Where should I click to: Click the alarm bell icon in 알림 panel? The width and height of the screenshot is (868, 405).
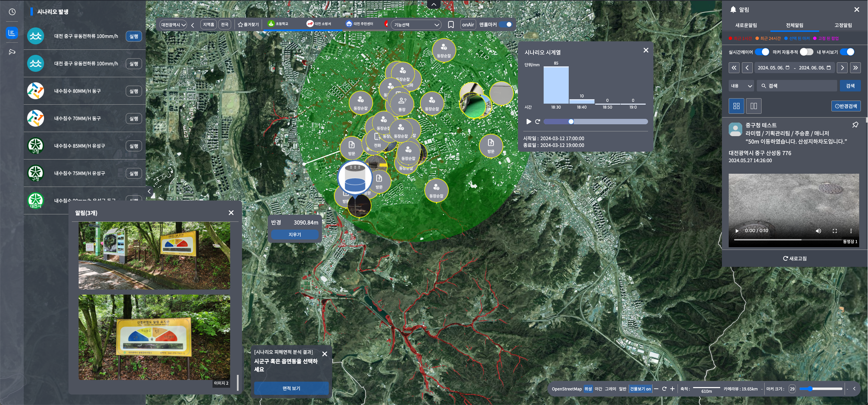coord(733,9)
